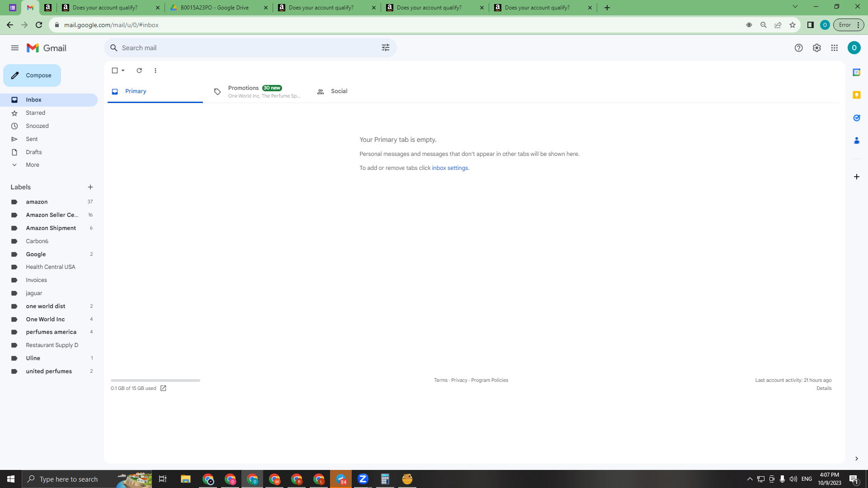This screenshot has height=488, width=868.
Task: Open Gmail Settings gear
Action: coord(817,48)
